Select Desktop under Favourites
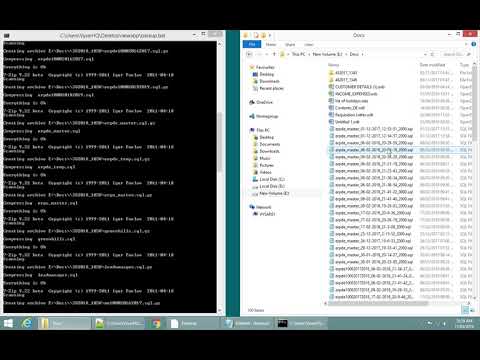 tap(267, 74)
